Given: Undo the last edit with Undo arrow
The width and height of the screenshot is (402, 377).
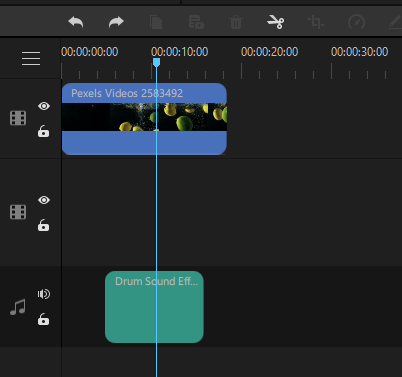Looking at the screenshot, I should click(76, 22).
